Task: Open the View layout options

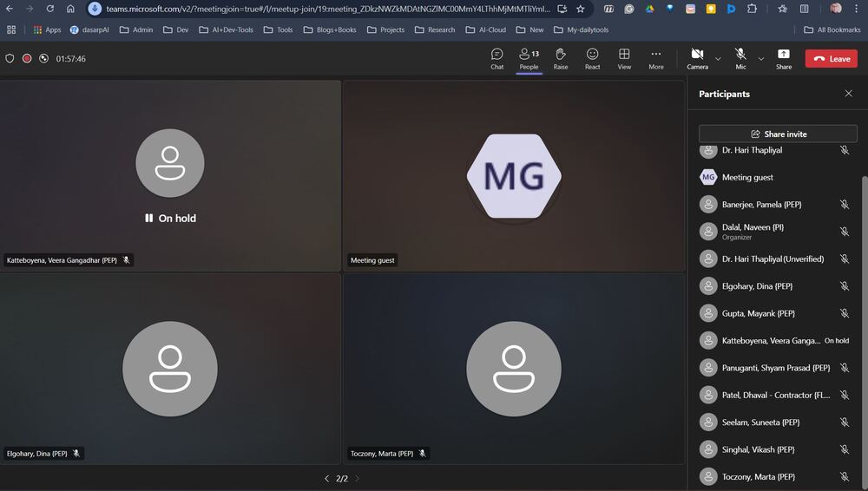Action: (624, 59)
